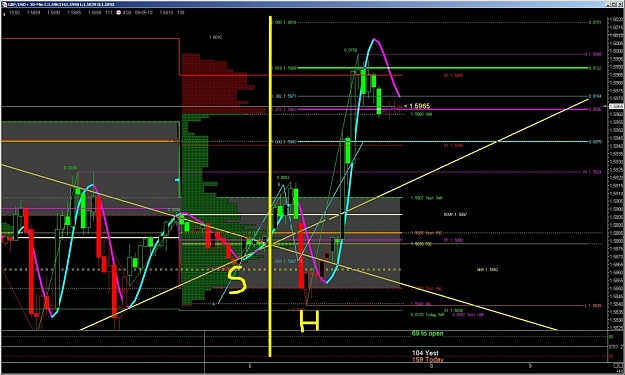This screenshot has height=375, width=625.
Task: Click the red R1 pivot label
Action: (x=454, y=146)
